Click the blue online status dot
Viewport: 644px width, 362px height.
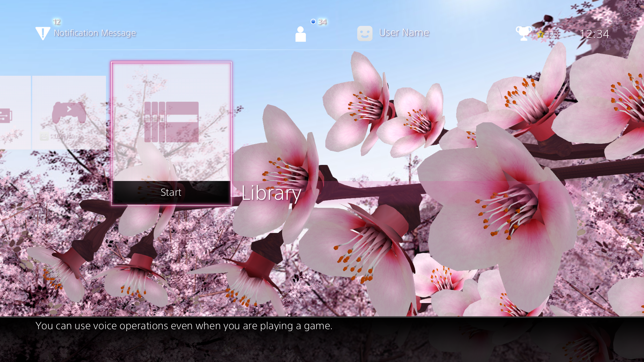point(313,21)
